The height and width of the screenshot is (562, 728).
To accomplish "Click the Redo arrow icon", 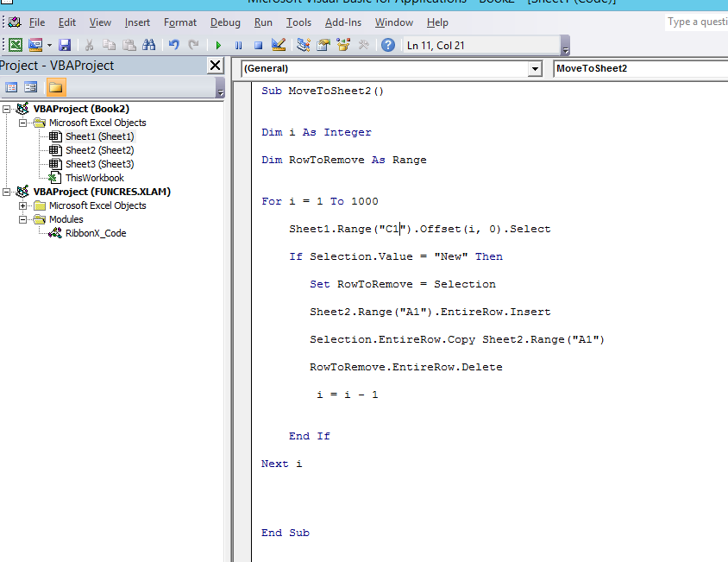I will [193, 45].
